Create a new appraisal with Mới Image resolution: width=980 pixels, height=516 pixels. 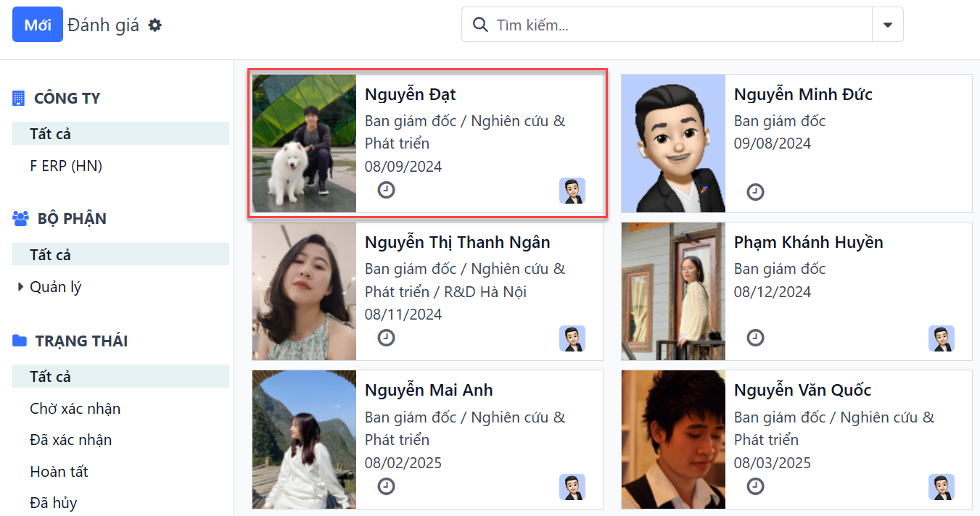click(38, 25)
